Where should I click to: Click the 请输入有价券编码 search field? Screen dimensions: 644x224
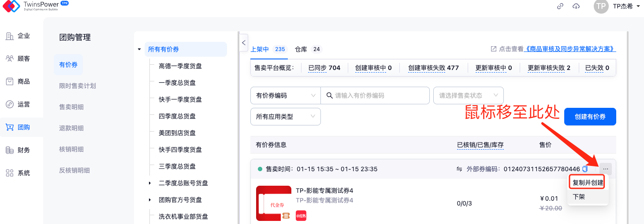click(379, 95)
